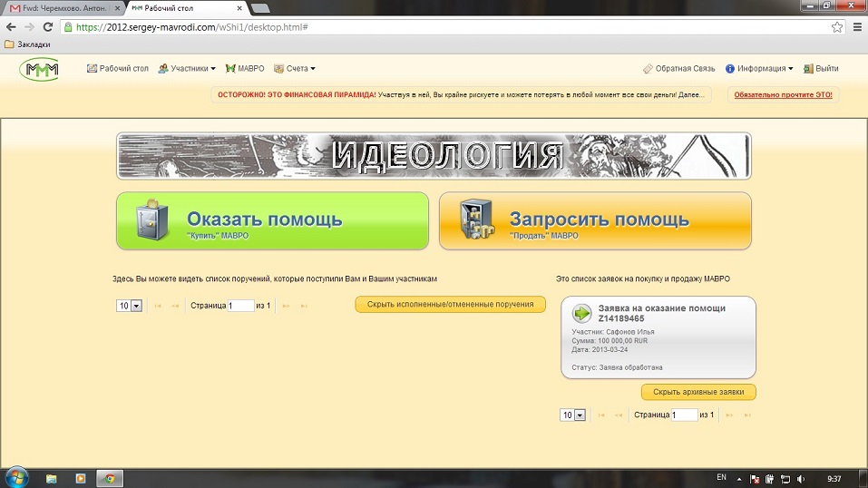Click the green Оказать помощь button
Image resolution: width=868 pixels, height=488 pixels.
tap(272, 221)
